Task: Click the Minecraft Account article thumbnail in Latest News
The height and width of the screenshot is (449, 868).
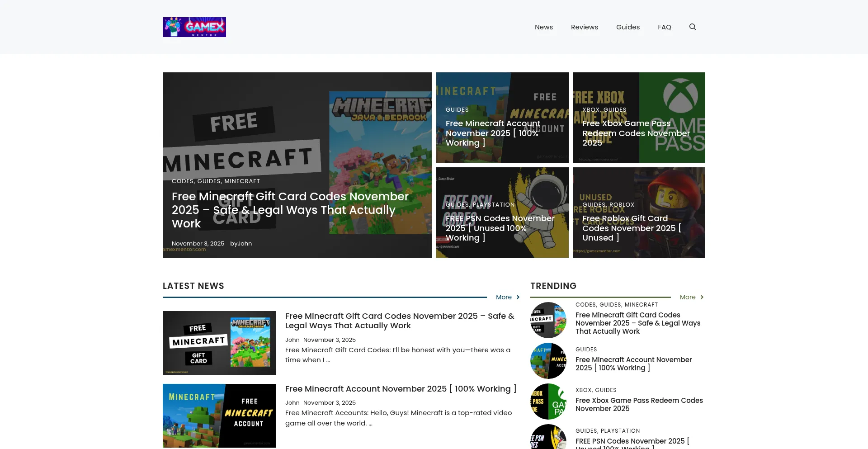Action: click(x=219, y=416)
